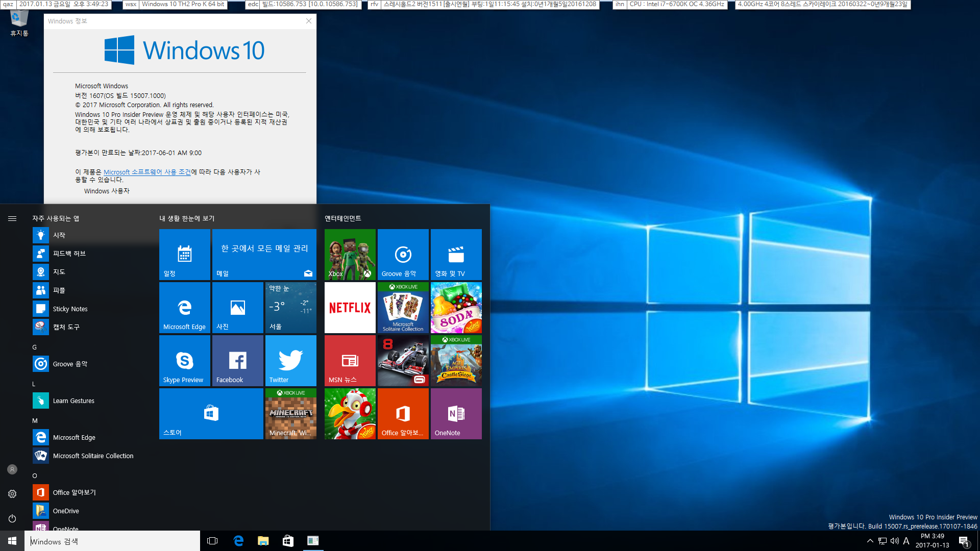
Task: Open the Office 알아보기 tile
Action: click(403, 414)
